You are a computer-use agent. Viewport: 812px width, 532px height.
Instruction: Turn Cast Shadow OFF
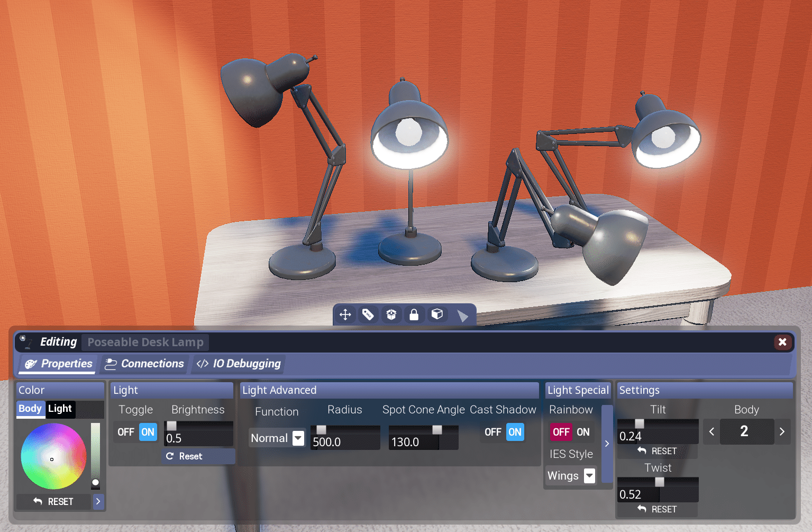click(x=493, y=432)
